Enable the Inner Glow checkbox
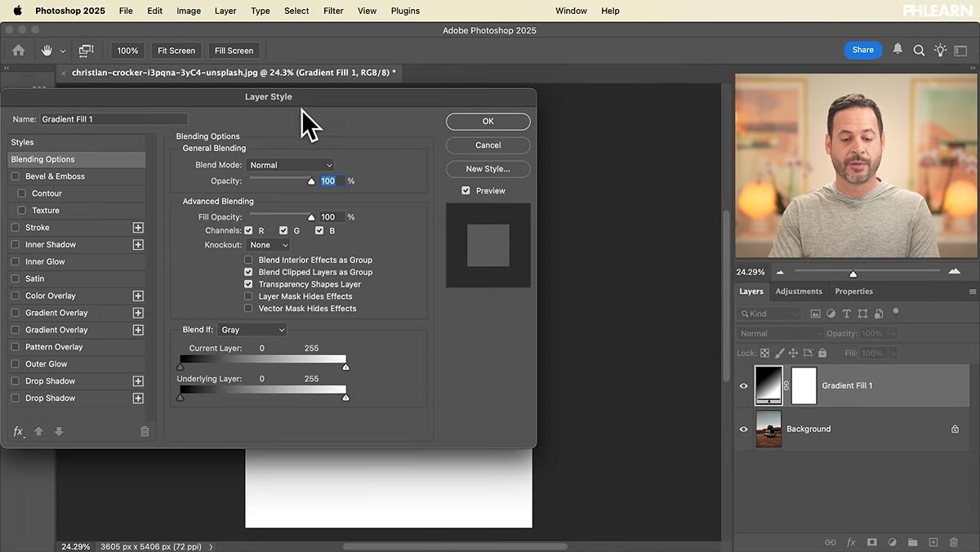Viewport: 980px width, 552px height. [x=15, y=262]
